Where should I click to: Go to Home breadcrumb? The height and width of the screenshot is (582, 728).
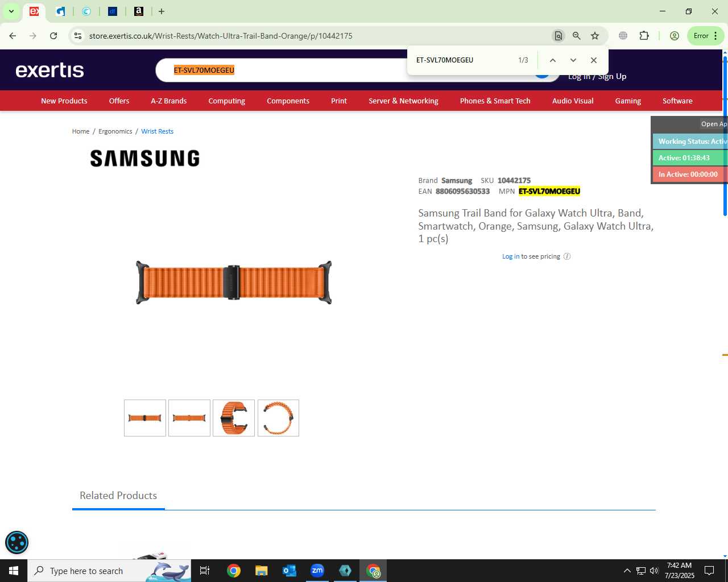[81, 131]
